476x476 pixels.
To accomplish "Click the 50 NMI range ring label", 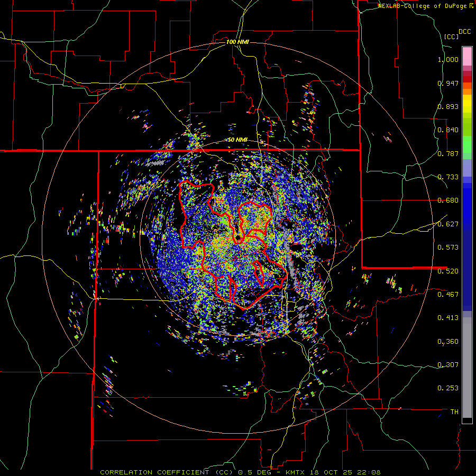I will [x=237, y=140].
